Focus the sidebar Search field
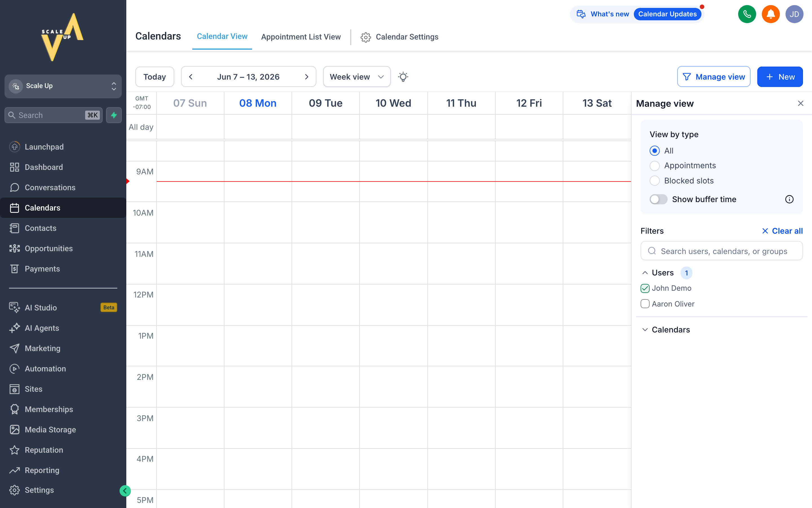The image size is (812, 508). [54, 115]
